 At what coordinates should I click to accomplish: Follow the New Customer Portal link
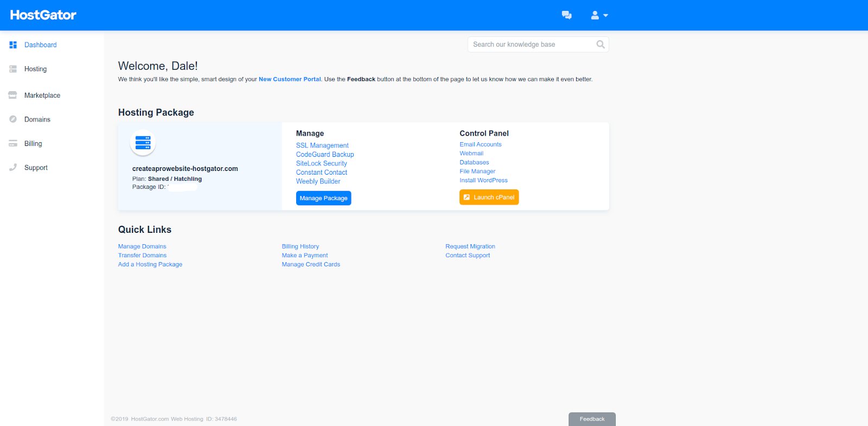[290, 79]
